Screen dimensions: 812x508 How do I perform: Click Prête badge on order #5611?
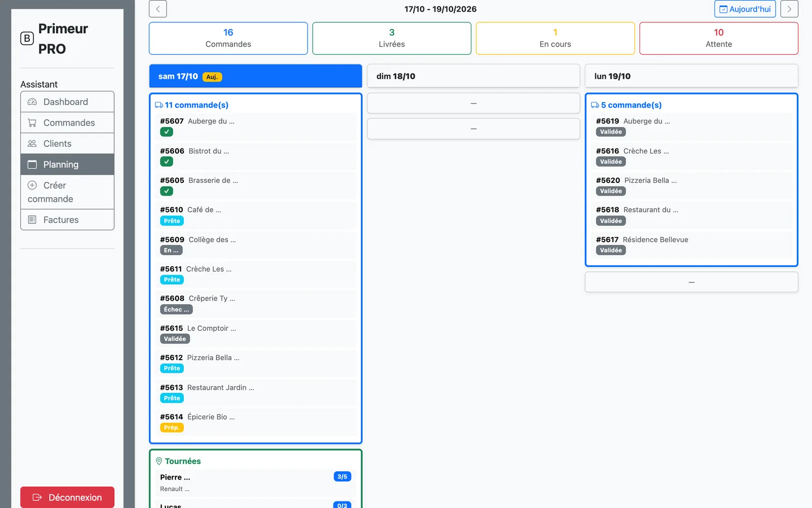pos(172,280)
